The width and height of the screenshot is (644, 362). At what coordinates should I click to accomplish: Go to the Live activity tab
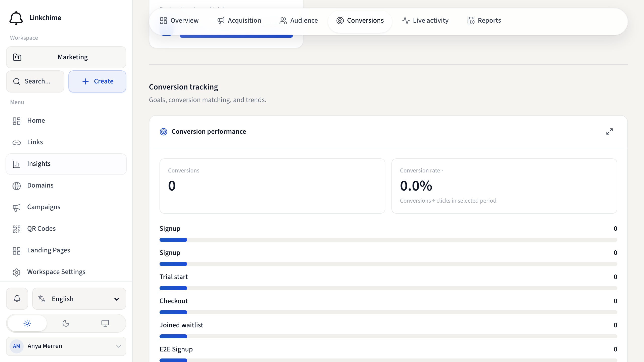[425, 20]
